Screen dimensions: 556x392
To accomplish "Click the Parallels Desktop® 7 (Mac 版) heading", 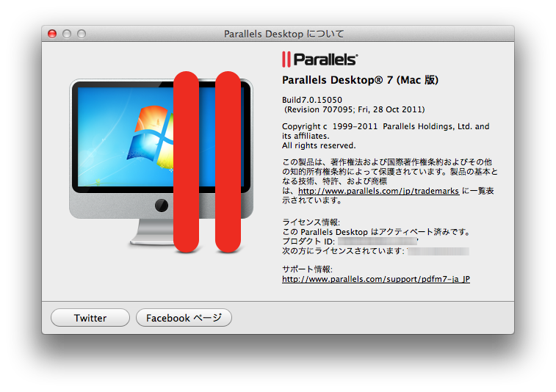I will (361, 80).
